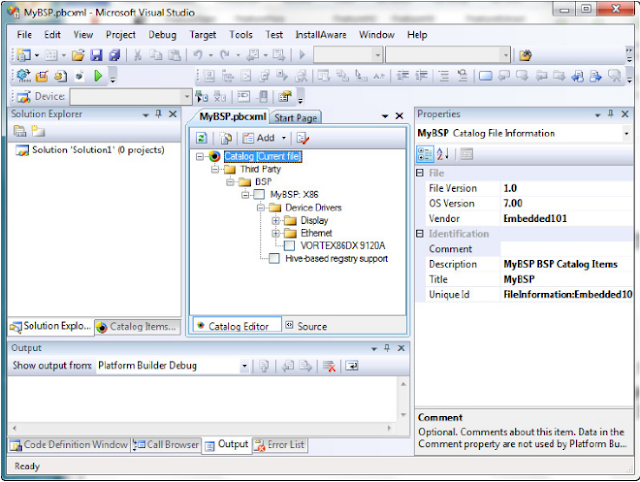Click the green Start Debugging play icon
640x482 pixels.
coord(98,76)
